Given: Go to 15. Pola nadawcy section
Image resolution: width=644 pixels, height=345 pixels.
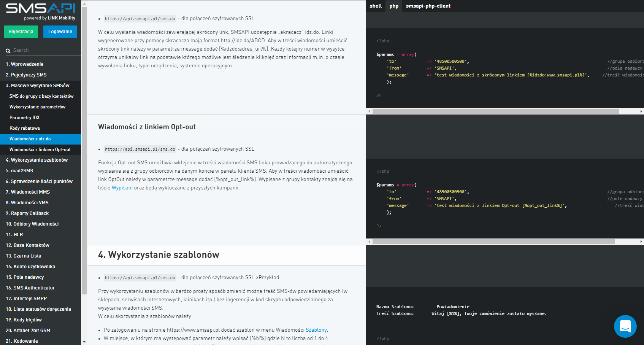Looking at the screenshot, I should click(40, 277).
